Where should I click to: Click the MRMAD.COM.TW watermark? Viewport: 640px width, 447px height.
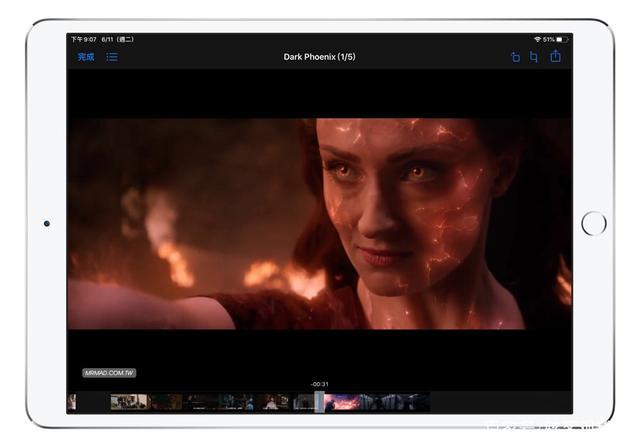click(109, 373)
